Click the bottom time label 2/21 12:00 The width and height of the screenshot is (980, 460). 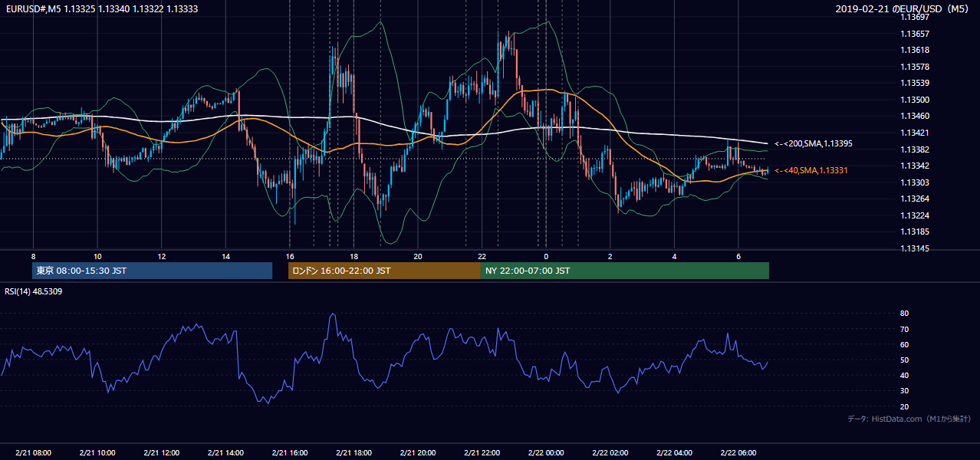click(161, 453)
